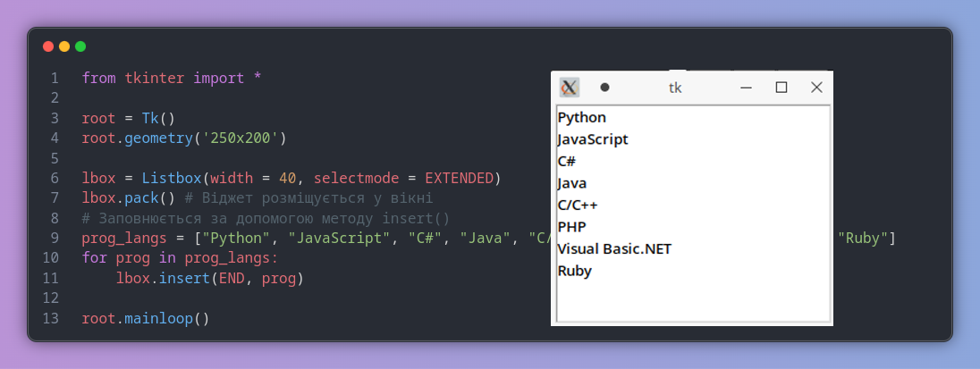980x369 pixels.
Task: Maximize the tk window
Action: 781,87
